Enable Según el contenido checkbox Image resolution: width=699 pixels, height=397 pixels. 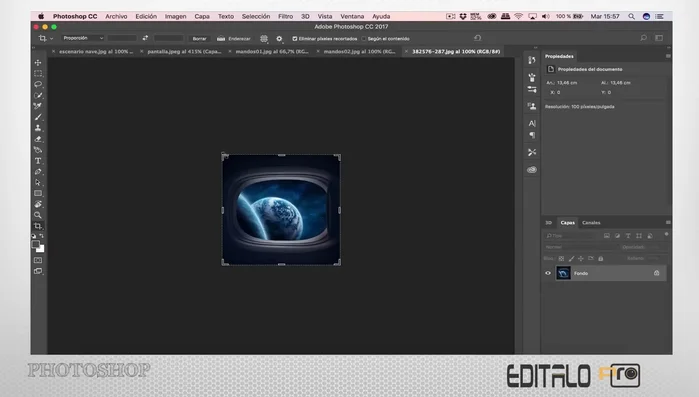[364, 39]
